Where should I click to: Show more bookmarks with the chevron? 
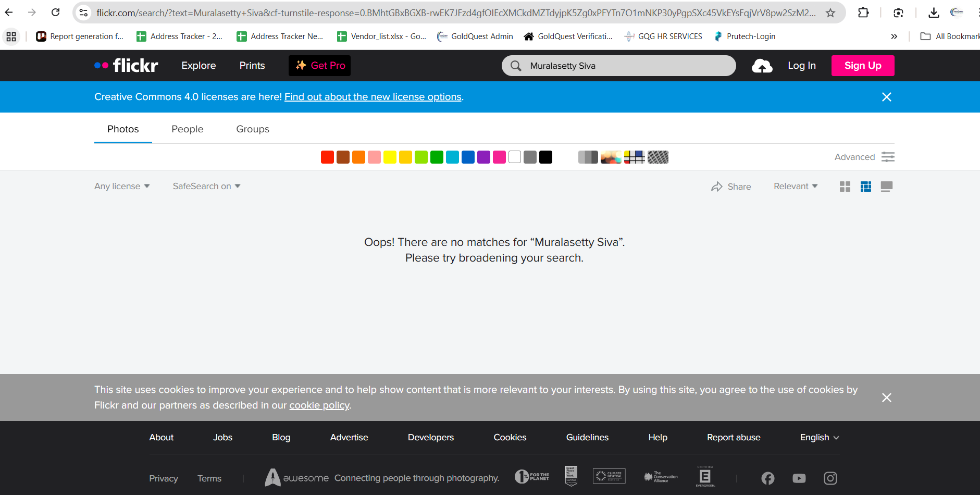[x=894, y=36]
